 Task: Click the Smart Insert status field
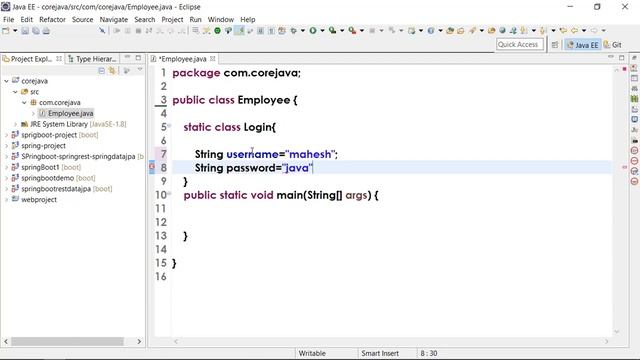380,353
